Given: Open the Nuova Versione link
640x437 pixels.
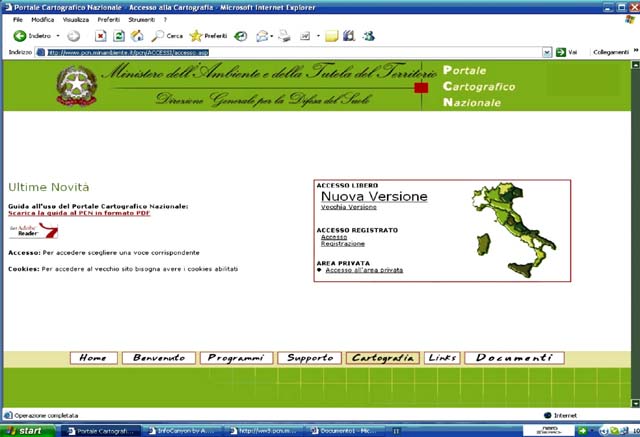Looking at the screenshot, I should (374, 196).
